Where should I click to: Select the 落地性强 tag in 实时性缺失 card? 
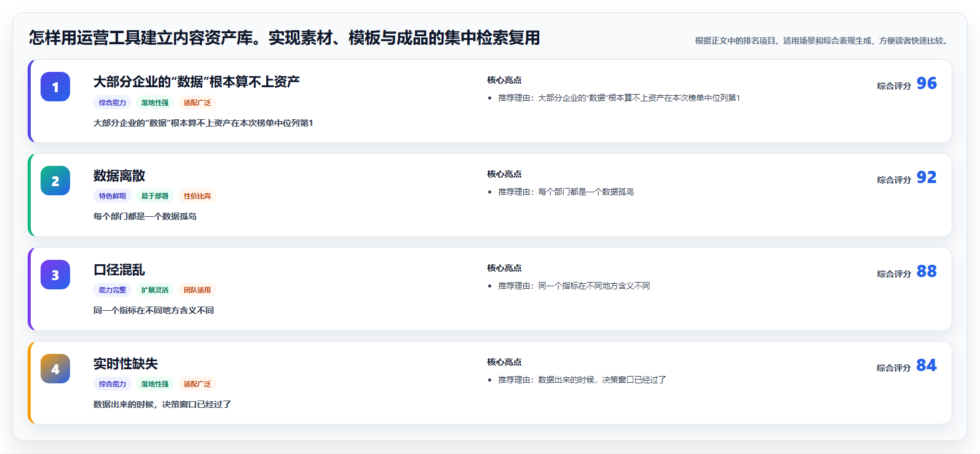(x=155, y=384)
